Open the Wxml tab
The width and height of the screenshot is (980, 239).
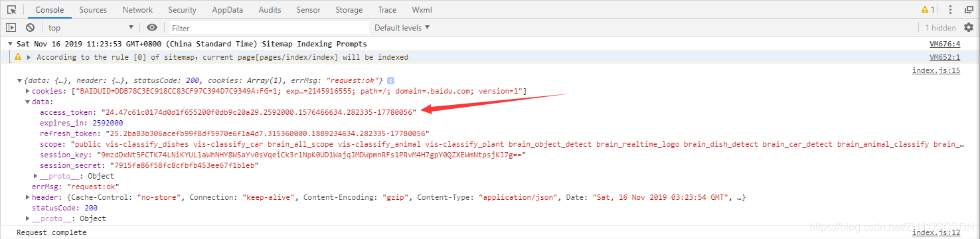tap(422, 10)
